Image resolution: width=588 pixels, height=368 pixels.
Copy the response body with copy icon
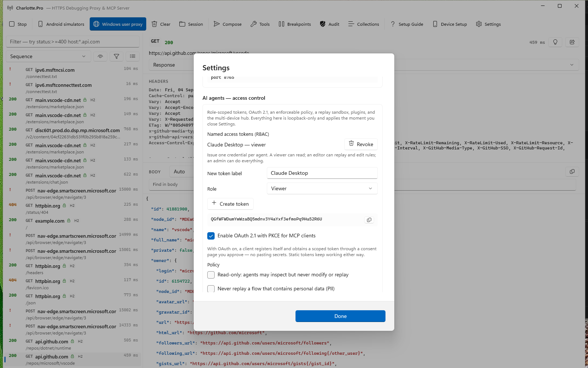[x=572, y=171]
